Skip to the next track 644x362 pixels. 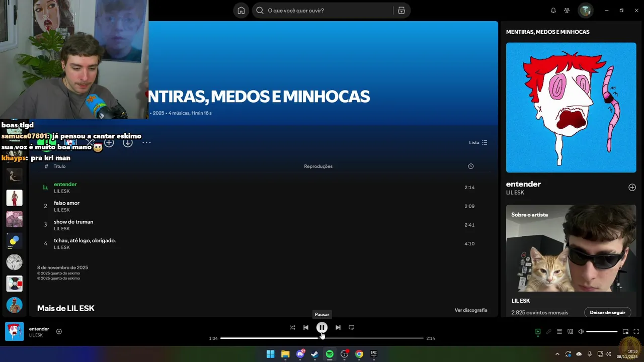(338, 327)
